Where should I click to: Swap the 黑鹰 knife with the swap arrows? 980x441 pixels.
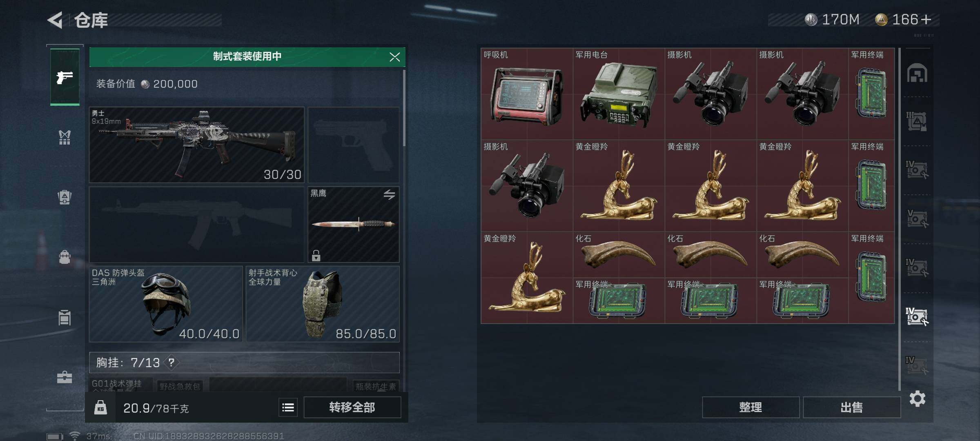click(389, 195)
